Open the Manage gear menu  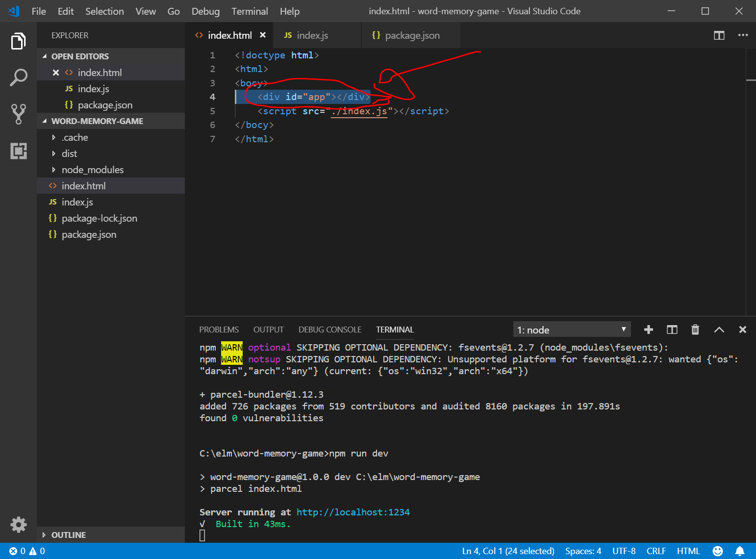coord(18,525)
